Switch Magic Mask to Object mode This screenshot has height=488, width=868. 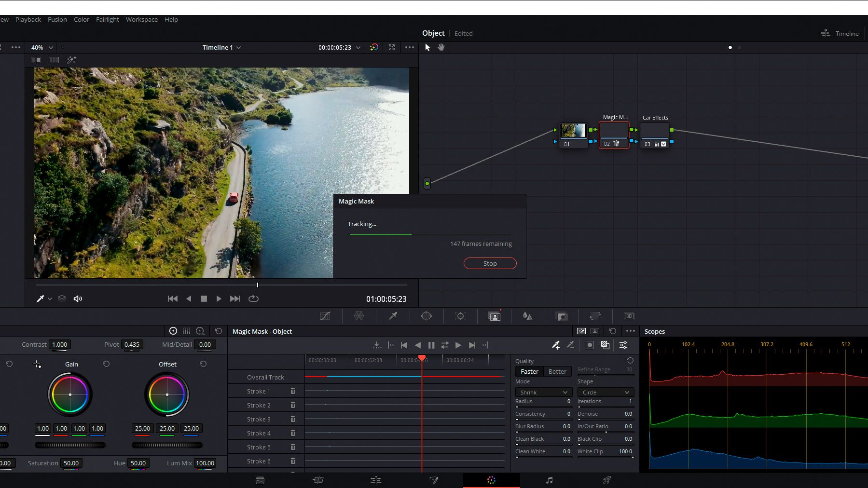point(581,331)
